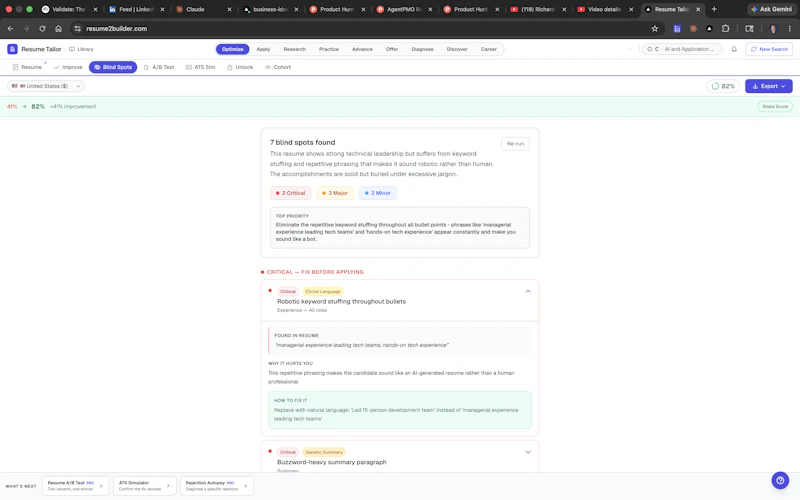Open the Diagnose tab

click(422, 49)
